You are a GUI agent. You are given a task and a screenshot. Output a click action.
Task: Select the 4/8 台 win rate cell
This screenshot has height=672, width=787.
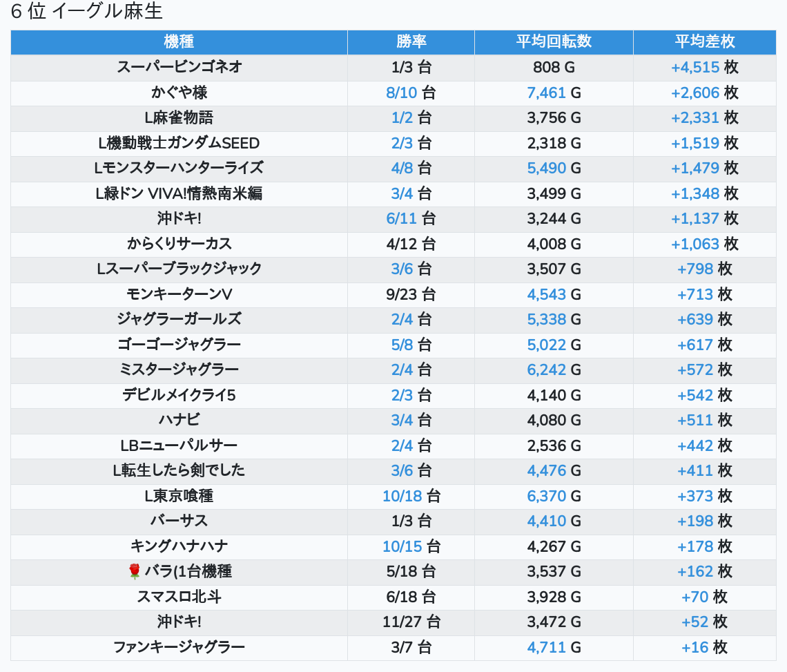pyautogui.click(x=411, y=169)
